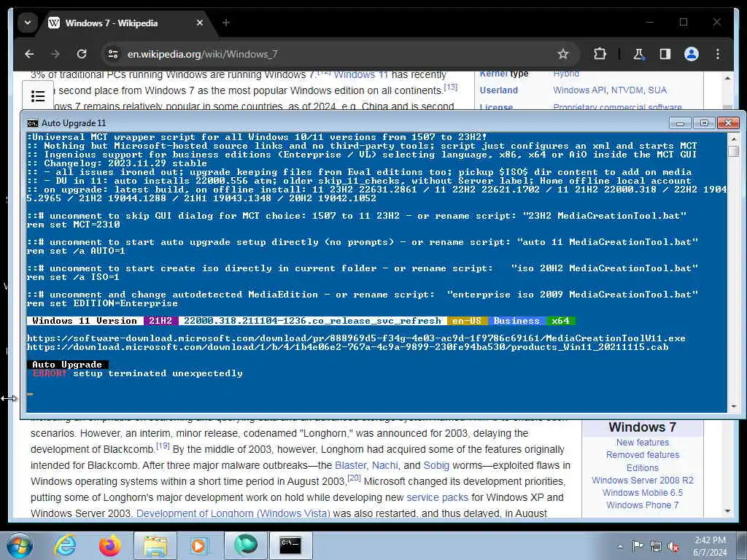Screen dimensions: 747x560
Task: Click the Business edition label in console
Action: point(516,321)
